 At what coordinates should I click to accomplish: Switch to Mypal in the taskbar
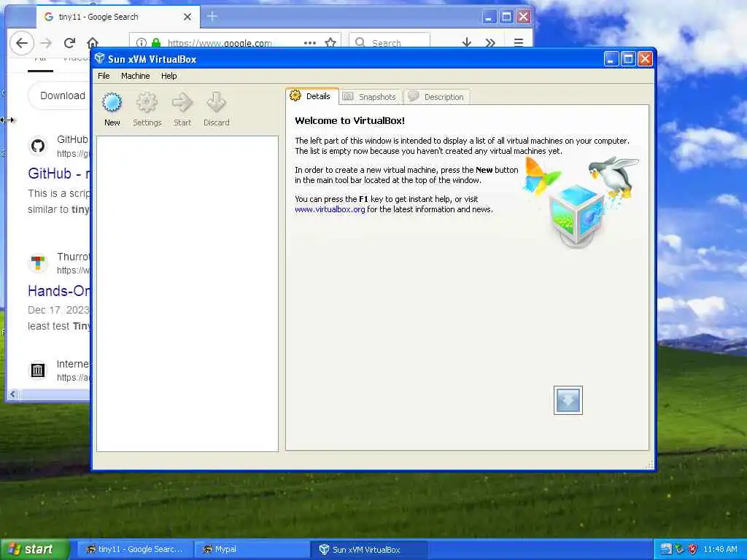pos(251,549)
